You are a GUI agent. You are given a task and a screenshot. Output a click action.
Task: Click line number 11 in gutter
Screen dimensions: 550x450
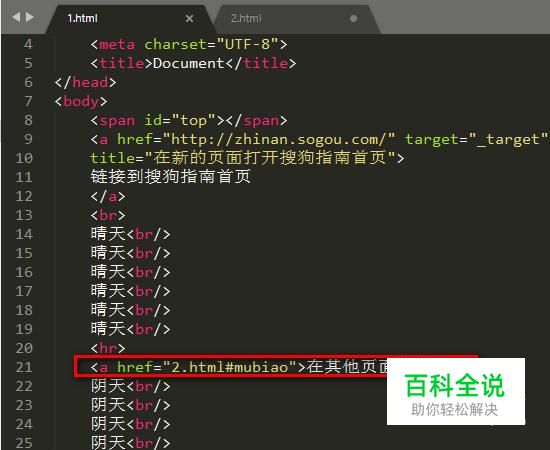[x=24, y=177]
